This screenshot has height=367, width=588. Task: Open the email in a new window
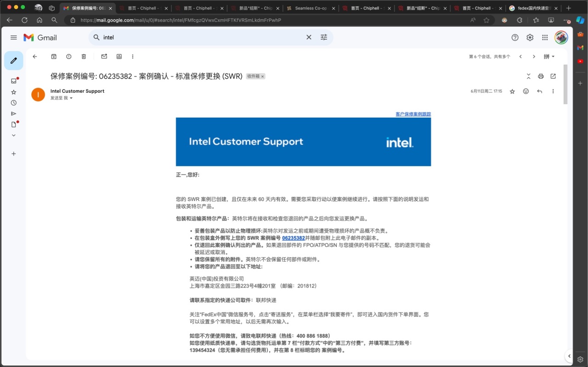click(553, 76)
